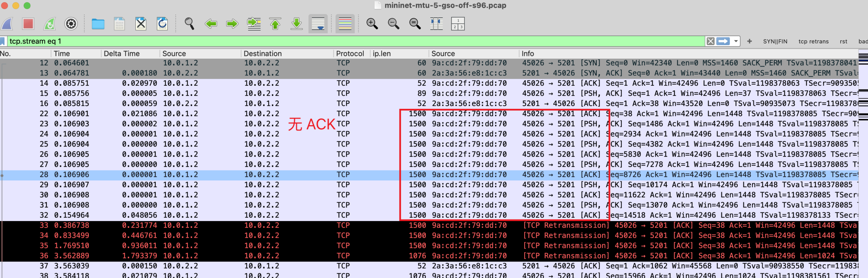Reload the current capture file
868x278 pixels.
[x=162, y=24]
